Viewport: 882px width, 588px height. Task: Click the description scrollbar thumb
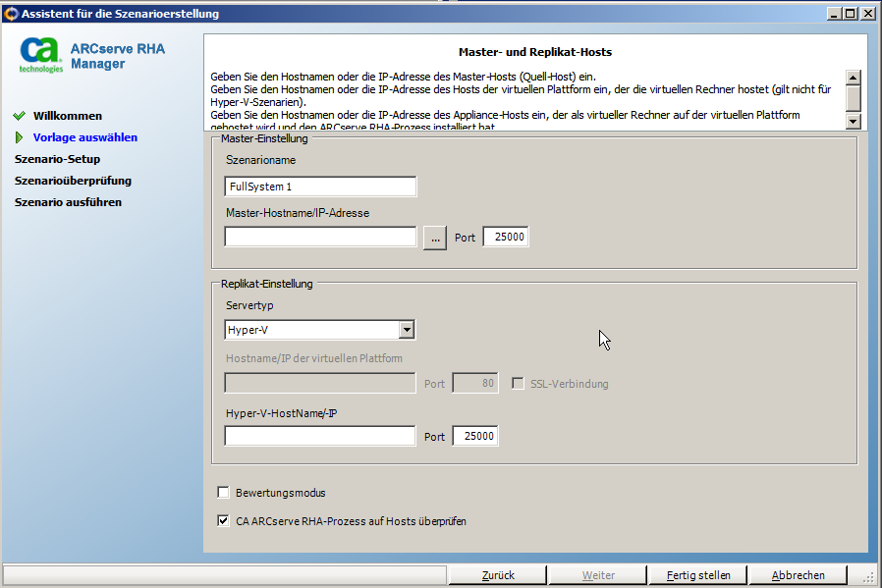point(854,98)
